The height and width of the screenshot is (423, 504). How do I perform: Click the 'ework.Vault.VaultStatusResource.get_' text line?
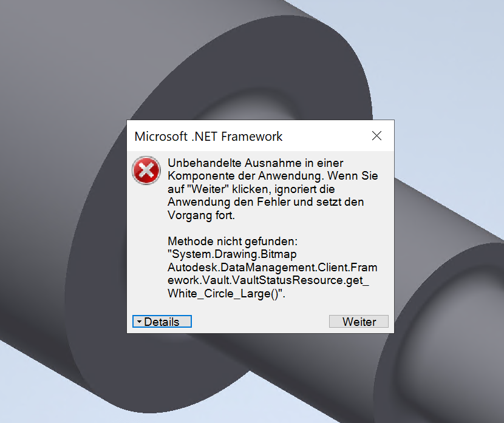(x=268, y=280)
